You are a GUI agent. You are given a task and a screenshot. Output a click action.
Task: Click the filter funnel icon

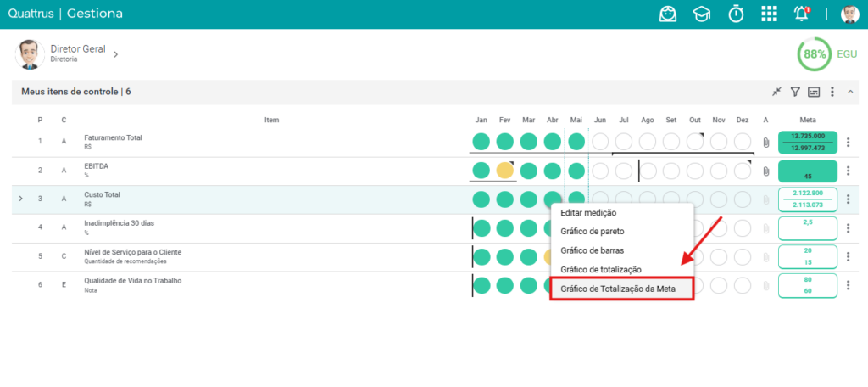tap(795, 92)
